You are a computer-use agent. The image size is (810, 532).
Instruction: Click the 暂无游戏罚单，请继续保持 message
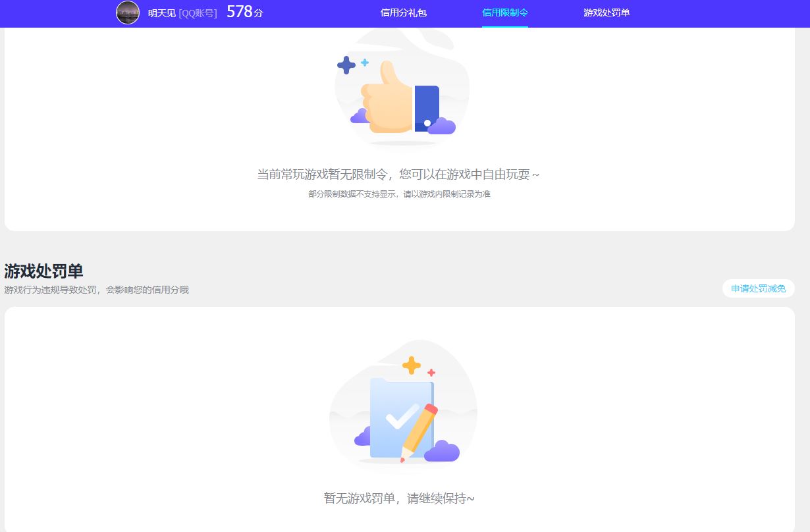point(399,498)
